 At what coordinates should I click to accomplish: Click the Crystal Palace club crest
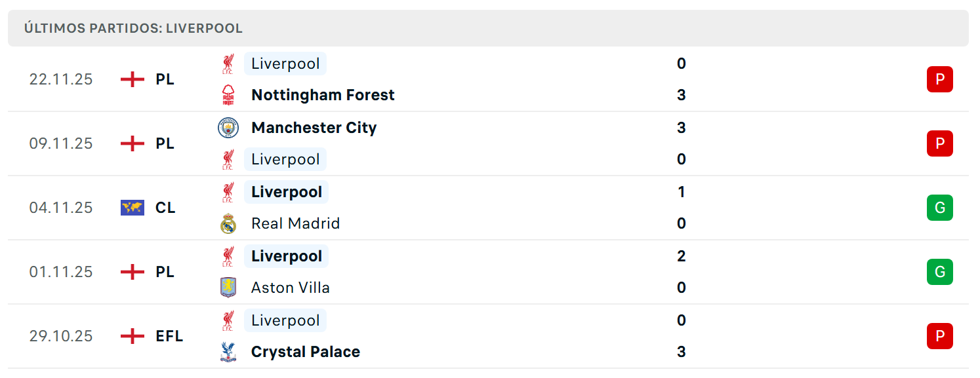click(x=228, y=352)
